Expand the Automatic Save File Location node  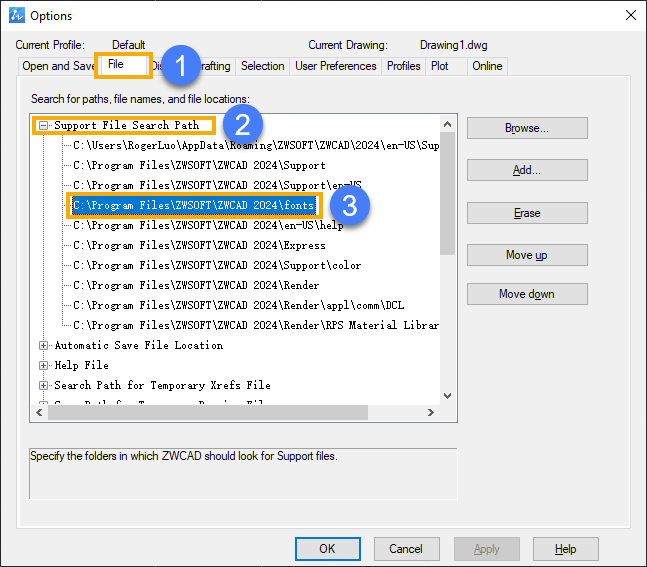pyautogui.click(x=43, y=345)
